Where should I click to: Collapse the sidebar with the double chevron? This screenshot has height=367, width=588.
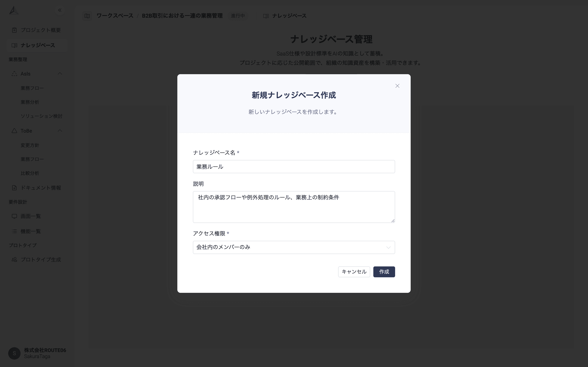tap(60, 10)
